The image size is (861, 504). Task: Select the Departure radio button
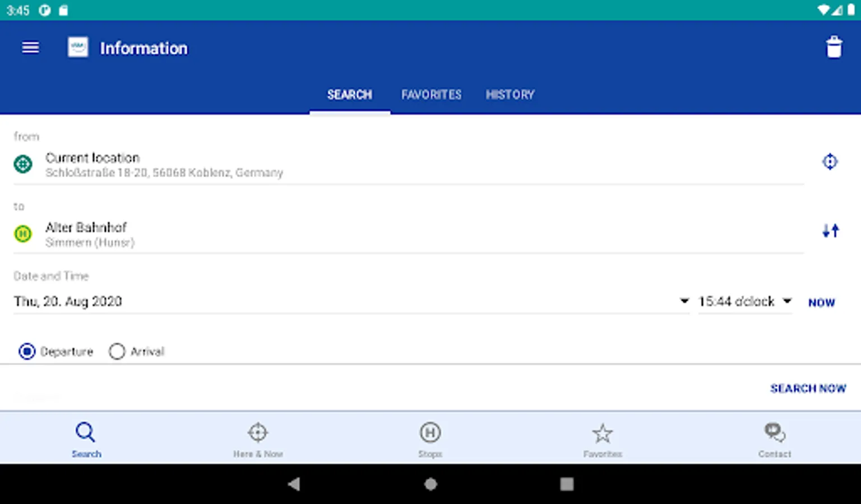click(x=27, y=352)
